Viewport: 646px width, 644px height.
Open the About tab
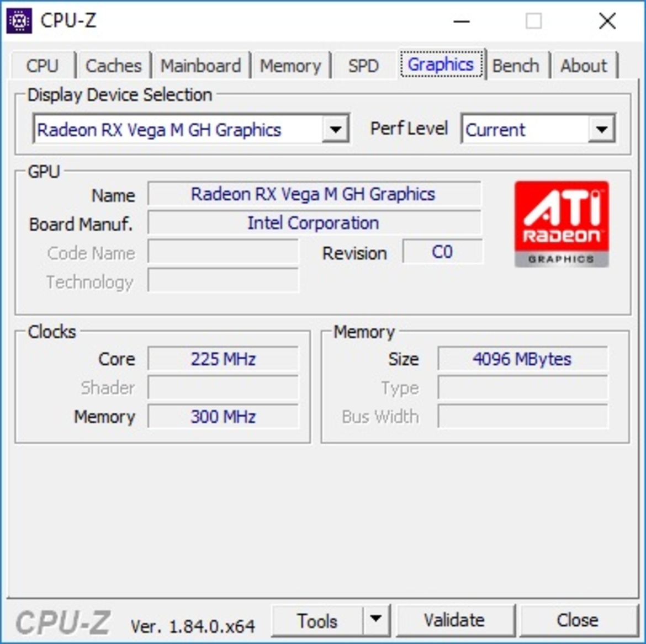coord(584,66)
